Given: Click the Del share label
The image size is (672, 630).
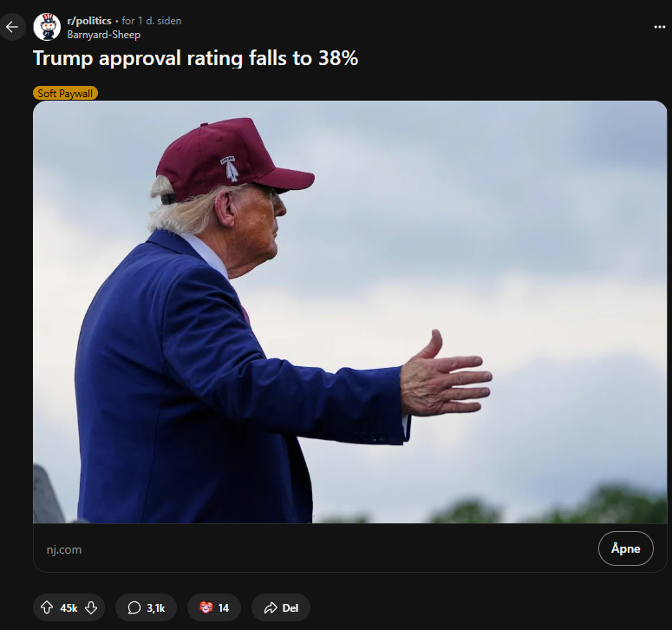Looking at the screenshot, I should point(290,607).
